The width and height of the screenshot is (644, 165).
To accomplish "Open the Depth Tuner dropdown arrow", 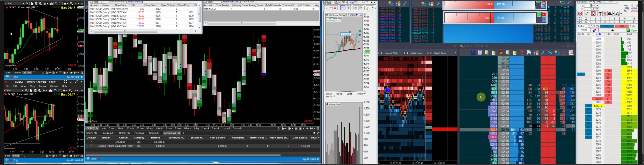I will 455,53.
